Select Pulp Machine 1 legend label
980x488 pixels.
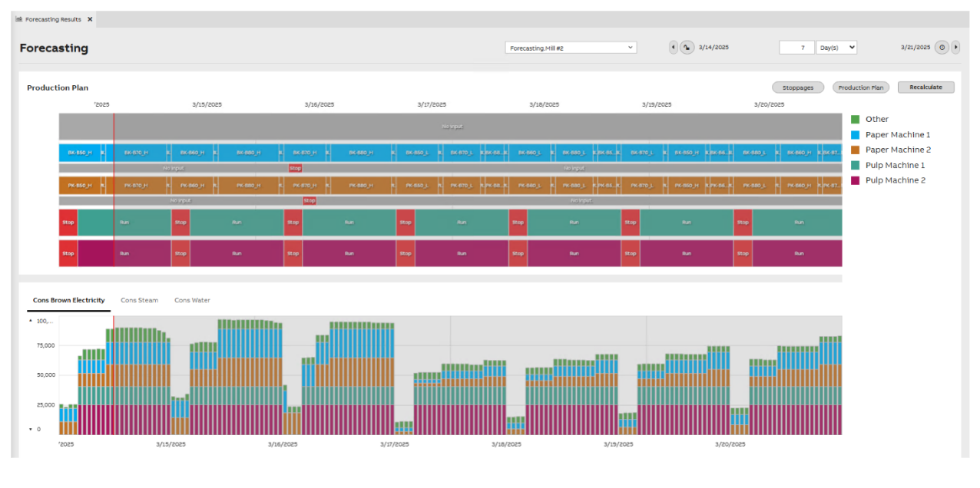click(x=897, y=165)
